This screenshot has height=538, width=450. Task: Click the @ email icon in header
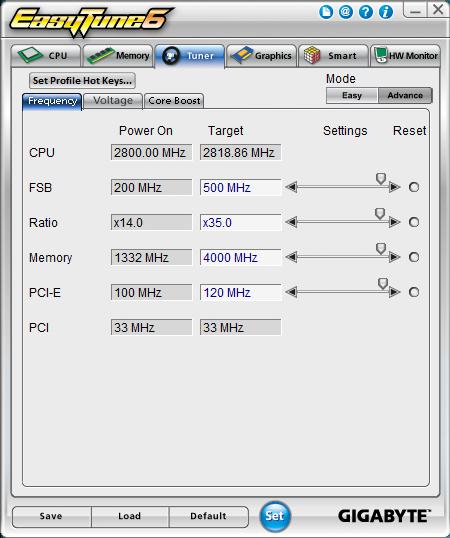[x=345, y=12]
